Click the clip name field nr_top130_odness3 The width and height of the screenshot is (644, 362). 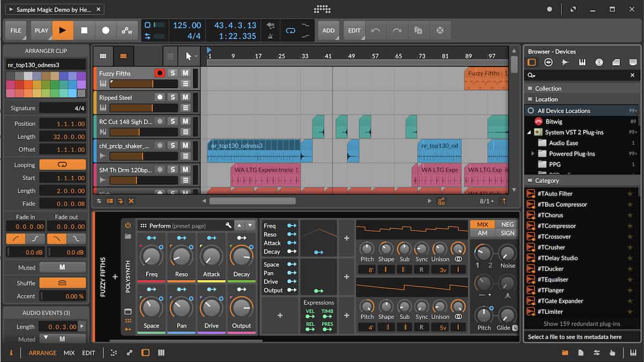46,64
